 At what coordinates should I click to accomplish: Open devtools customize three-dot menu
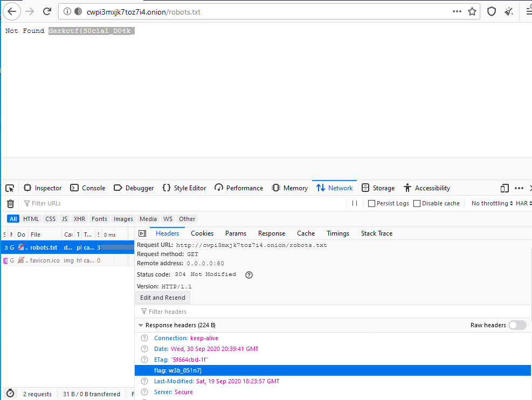click(519, 188)
